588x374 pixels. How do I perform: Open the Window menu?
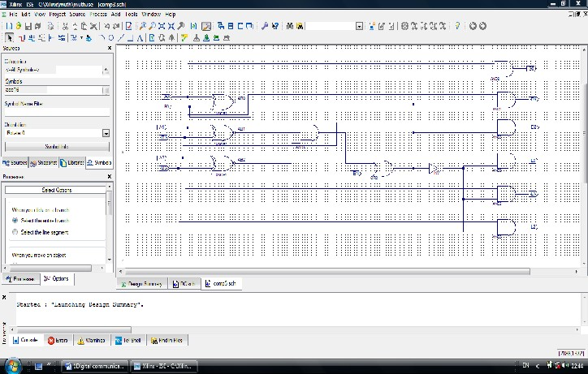pos(151,15)
